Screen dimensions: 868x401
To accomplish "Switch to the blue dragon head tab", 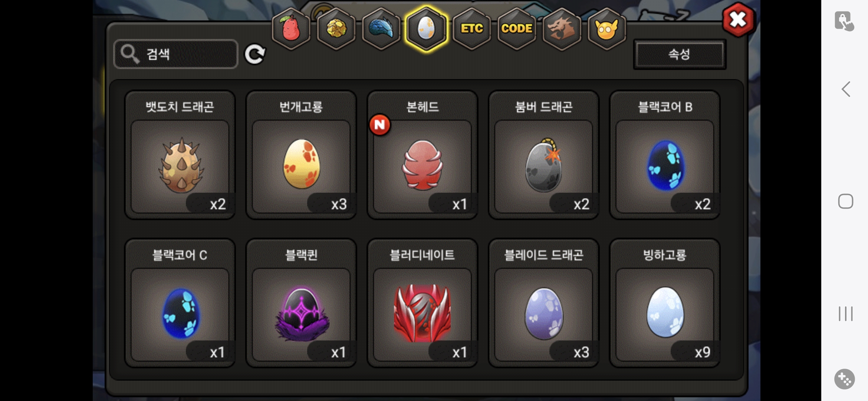I will (x=381, y=29).
